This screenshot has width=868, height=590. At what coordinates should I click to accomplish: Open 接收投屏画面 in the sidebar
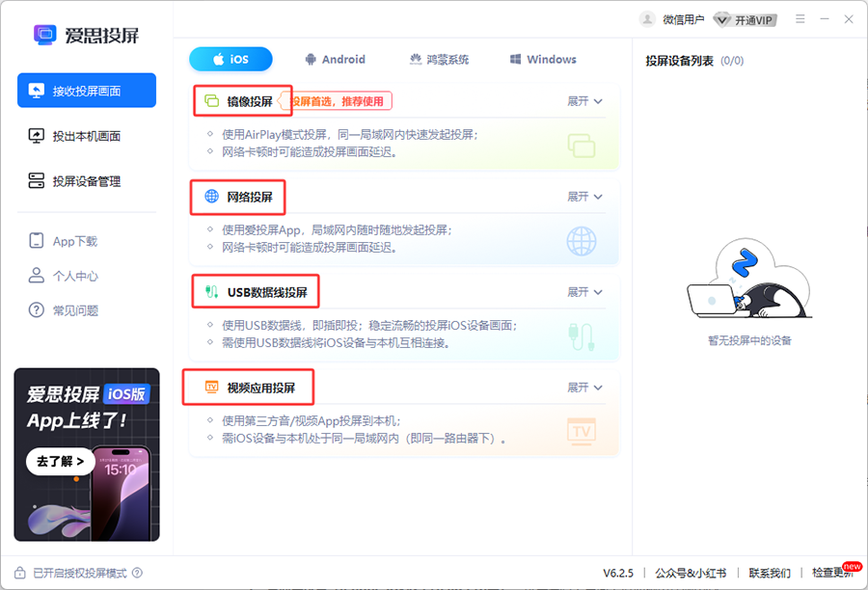point(87,91)
